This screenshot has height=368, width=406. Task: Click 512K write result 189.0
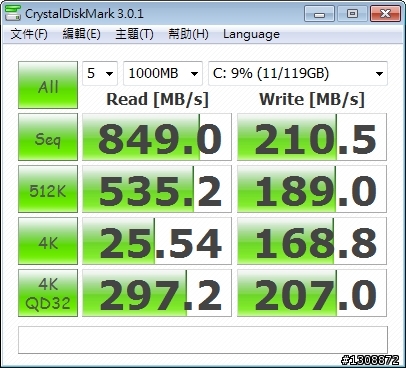click(x=312, y=189)
